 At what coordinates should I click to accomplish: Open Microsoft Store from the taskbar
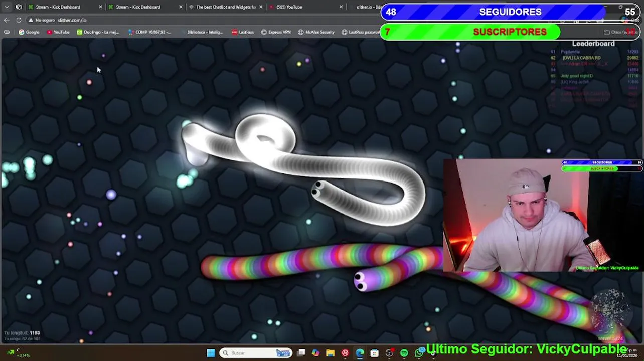click(374, 353)
